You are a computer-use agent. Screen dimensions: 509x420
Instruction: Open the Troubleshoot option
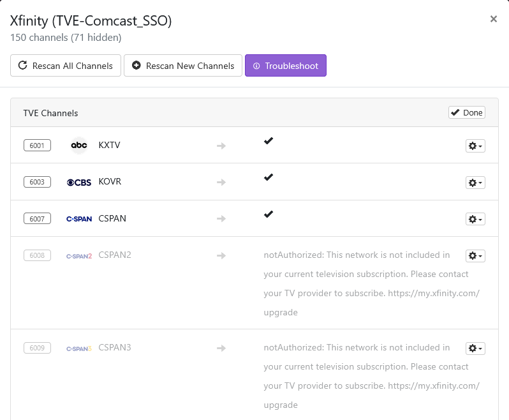coord(285,66)
